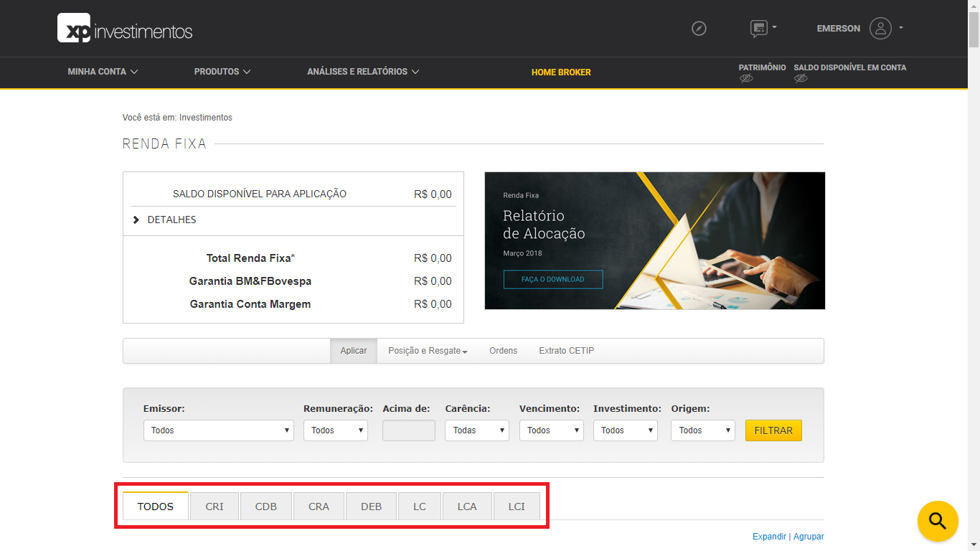Expand the user account dropdown arrow
The height and width of the screenshot is (551, 980).
[x=901, y=28]
